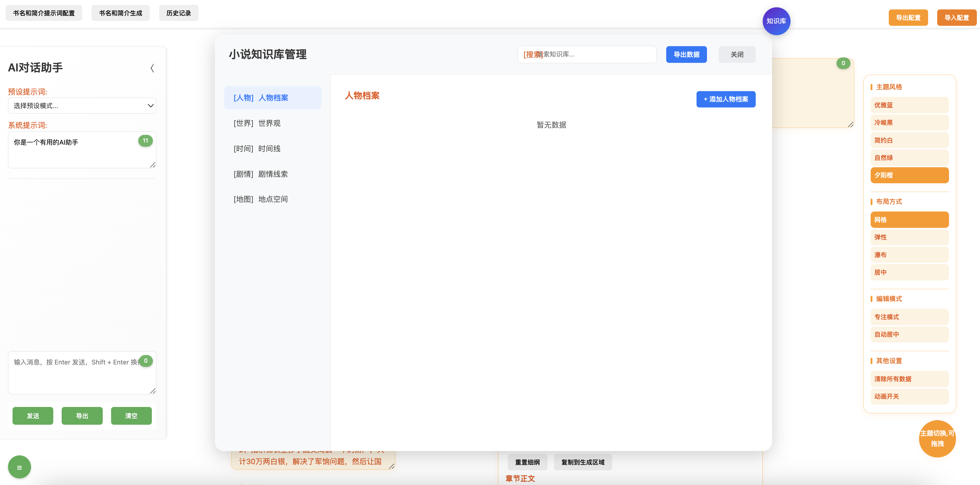Image resolution: width=980 pixels, height=485 pixels.
Task: Open the 剧情线索 section
Action: point(272,174)
